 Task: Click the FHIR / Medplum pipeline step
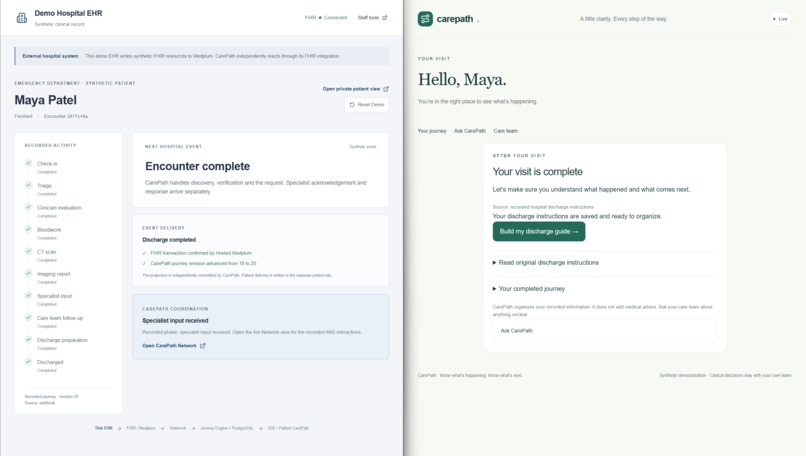pos(141,428)
